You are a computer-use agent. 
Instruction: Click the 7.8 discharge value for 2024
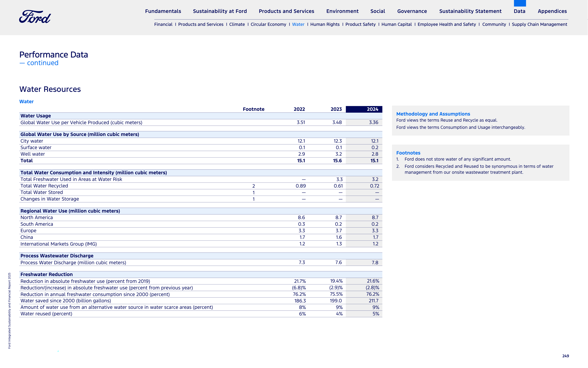375,263
